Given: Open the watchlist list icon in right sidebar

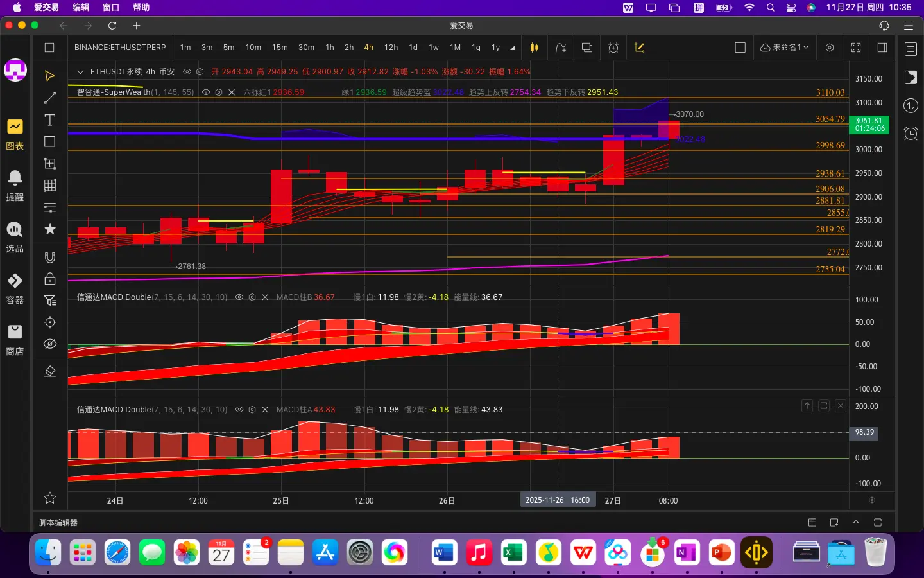Looking at the screenshot, I should click(911, 49).
